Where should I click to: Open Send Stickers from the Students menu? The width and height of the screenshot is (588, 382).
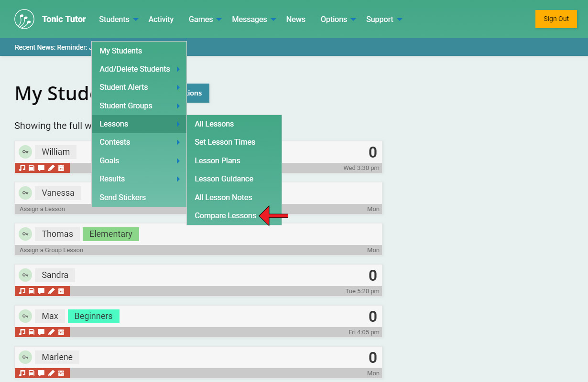click(122, 197)
